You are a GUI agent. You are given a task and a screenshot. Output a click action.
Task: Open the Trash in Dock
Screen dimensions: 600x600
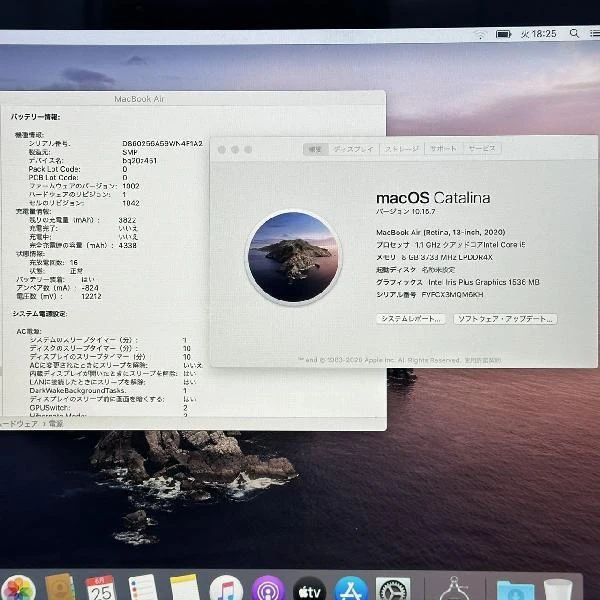coord(558,589)
